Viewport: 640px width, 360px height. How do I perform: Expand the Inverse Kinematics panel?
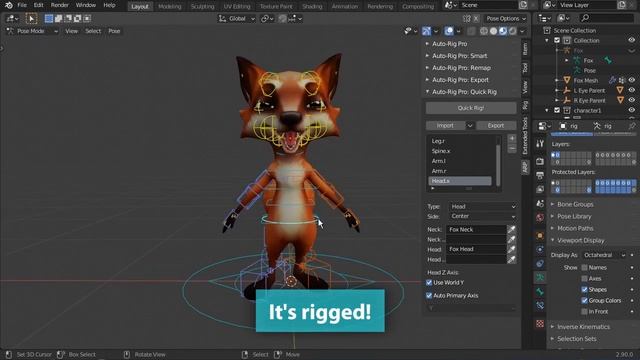(583, 327)
